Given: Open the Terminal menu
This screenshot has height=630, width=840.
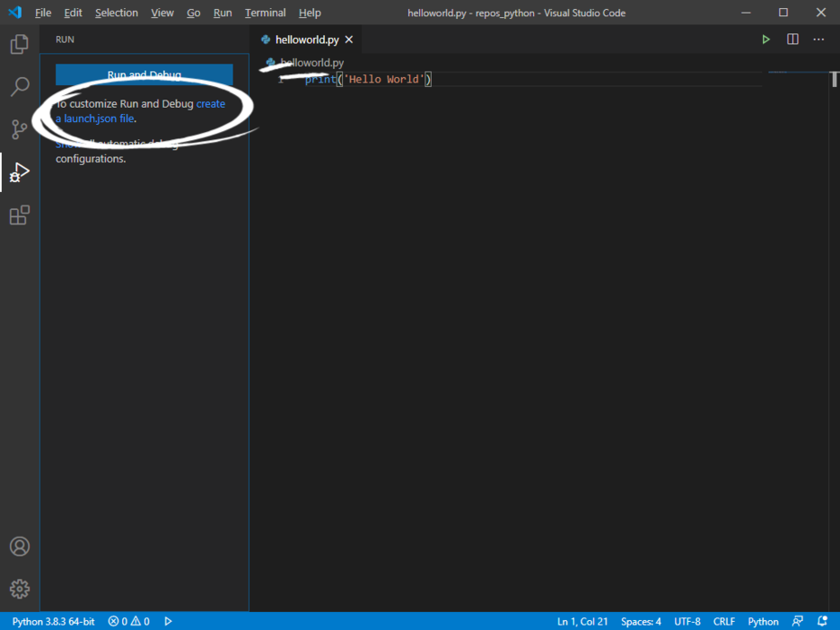Looking at the screenshot, I should click(x=265, y=13).
